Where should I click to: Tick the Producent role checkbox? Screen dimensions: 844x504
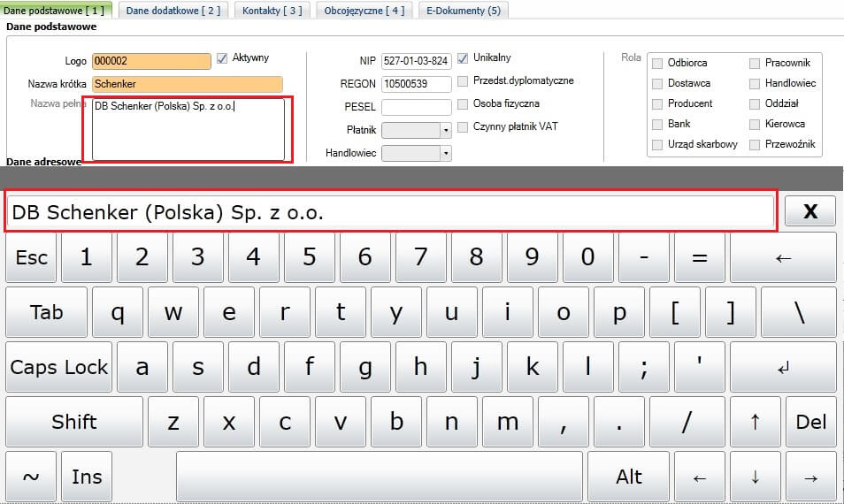pos(656,103)
